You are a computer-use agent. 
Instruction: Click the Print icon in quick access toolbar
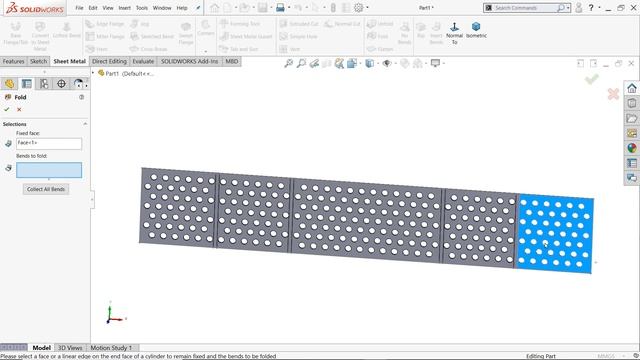tap(280, 8)
